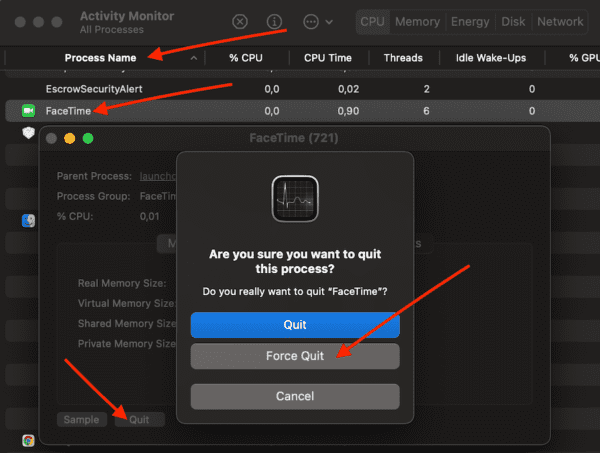Image resolution: width=600 pixels, height=453 pixels.
Task: Switch to the Disk tab
Action: point(513,22)
